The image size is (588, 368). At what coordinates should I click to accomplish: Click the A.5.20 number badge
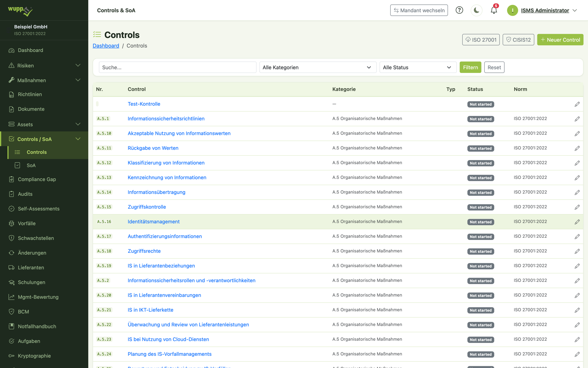[104, 296]
